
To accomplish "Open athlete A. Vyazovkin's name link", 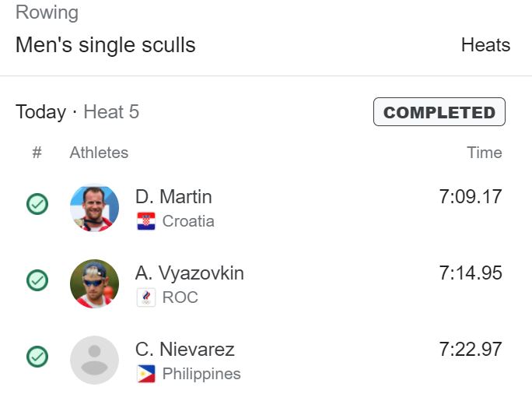I will [190, 273].
